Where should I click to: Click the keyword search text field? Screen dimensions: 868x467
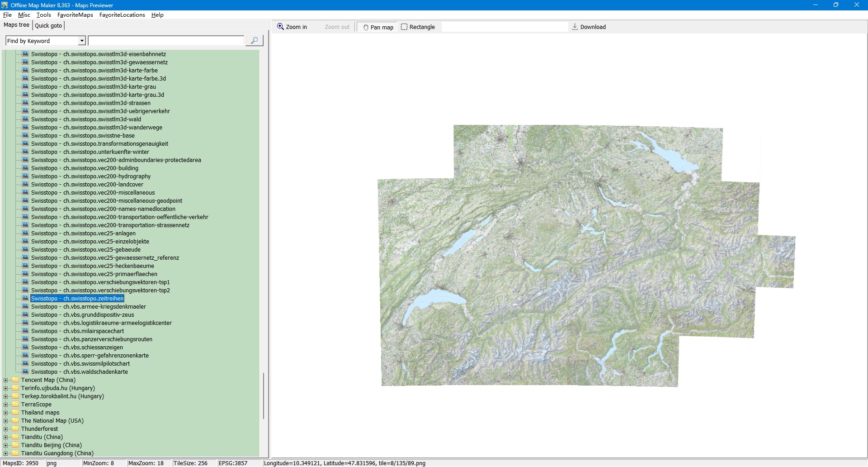[166, 41]
